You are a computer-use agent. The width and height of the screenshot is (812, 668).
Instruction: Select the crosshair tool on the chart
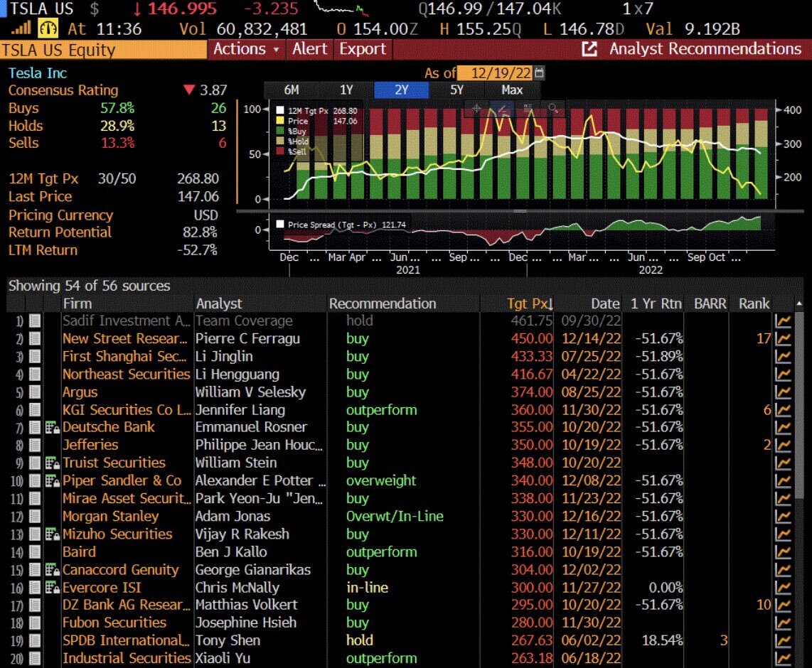477,109
